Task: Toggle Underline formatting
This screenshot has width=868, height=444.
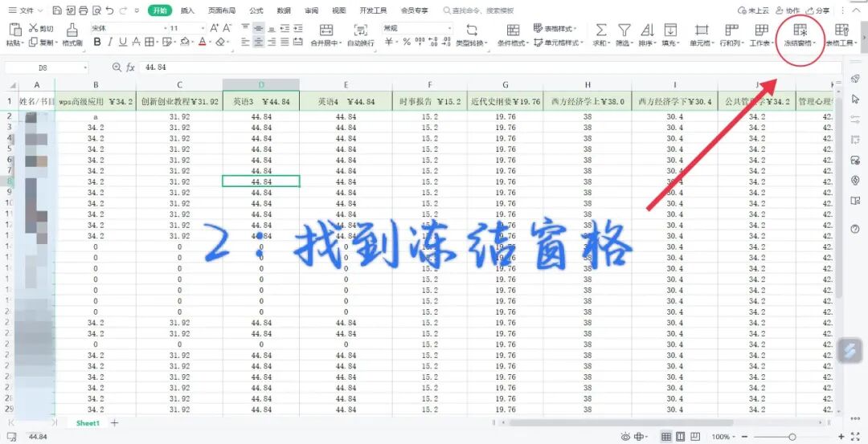Action: pos(122,42)
